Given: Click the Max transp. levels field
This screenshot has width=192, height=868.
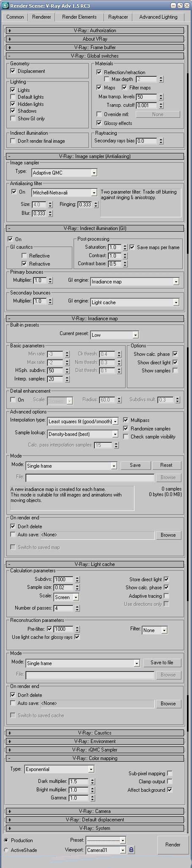Looking at the screenshot, I should (x=146, y=97).
